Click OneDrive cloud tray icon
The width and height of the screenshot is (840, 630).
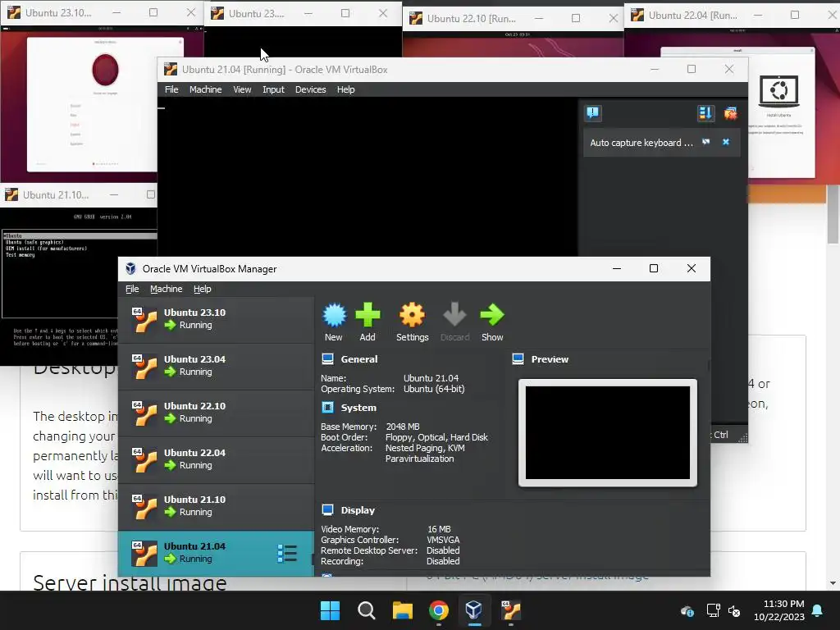click(687, 610)
